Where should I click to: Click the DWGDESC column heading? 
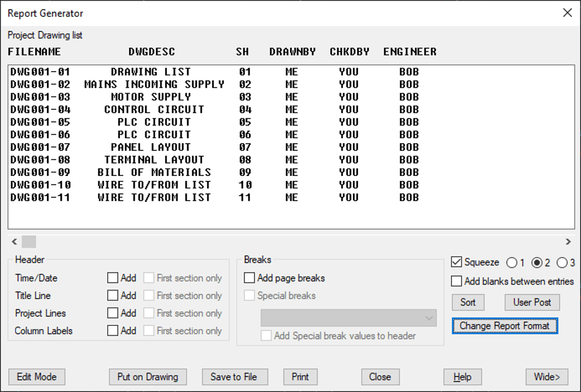point(152,52)
